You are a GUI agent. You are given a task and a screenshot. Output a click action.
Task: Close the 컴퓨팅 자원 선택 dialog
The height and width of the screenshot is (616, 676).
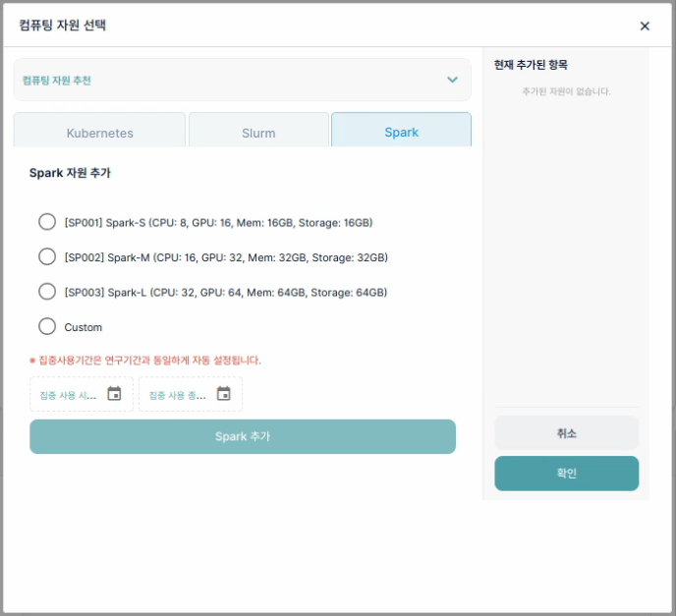645,27
